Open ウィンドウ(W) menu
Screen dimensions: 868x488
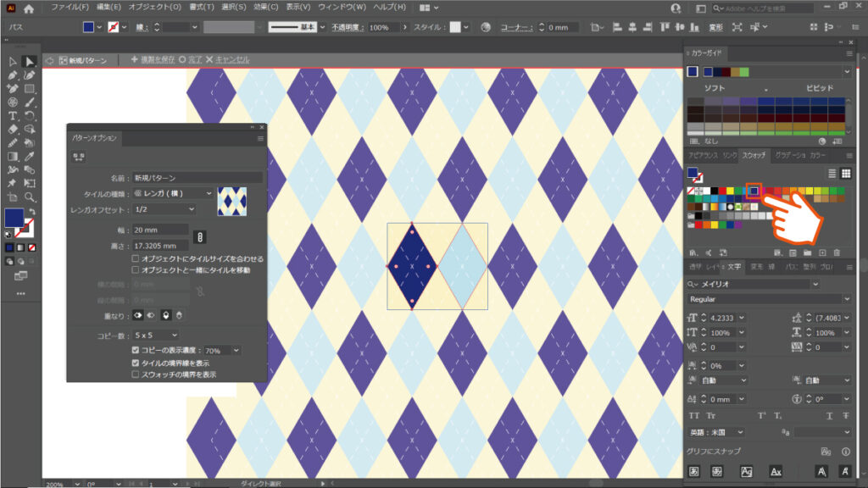342,7
